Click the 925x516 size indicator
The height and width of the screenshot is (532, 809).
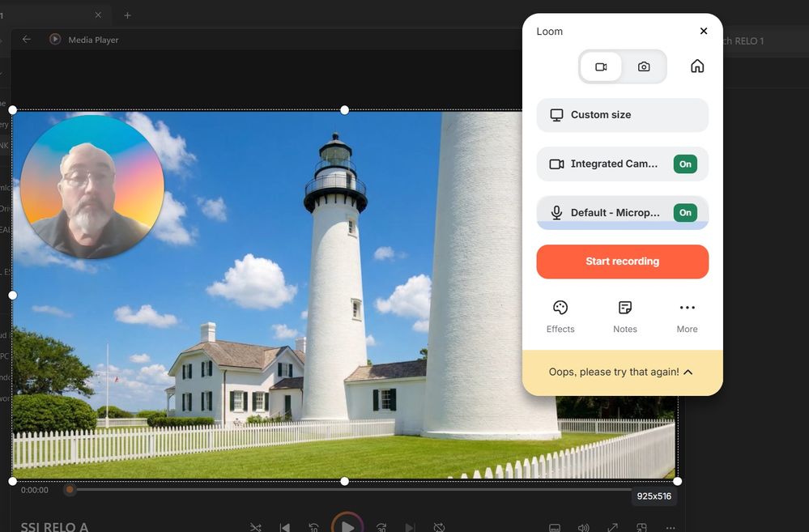(x=654, y=496)
